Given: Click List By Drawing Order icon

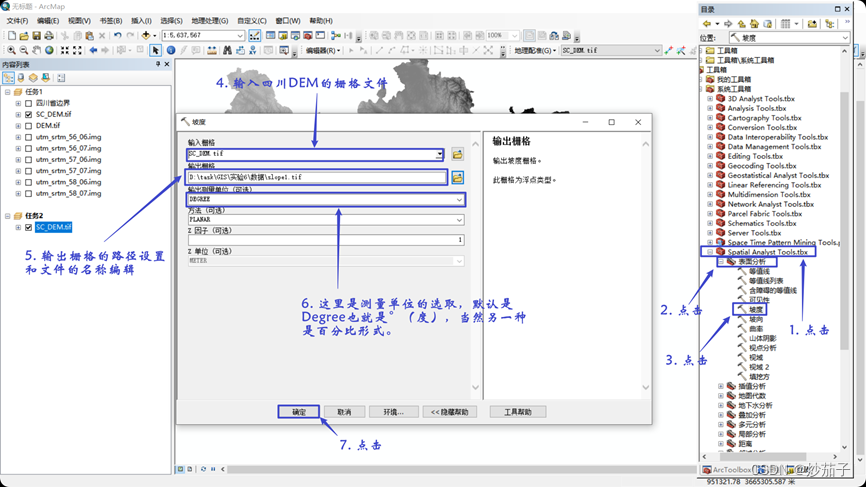Looking at the screenshot, I should point(8,78).
